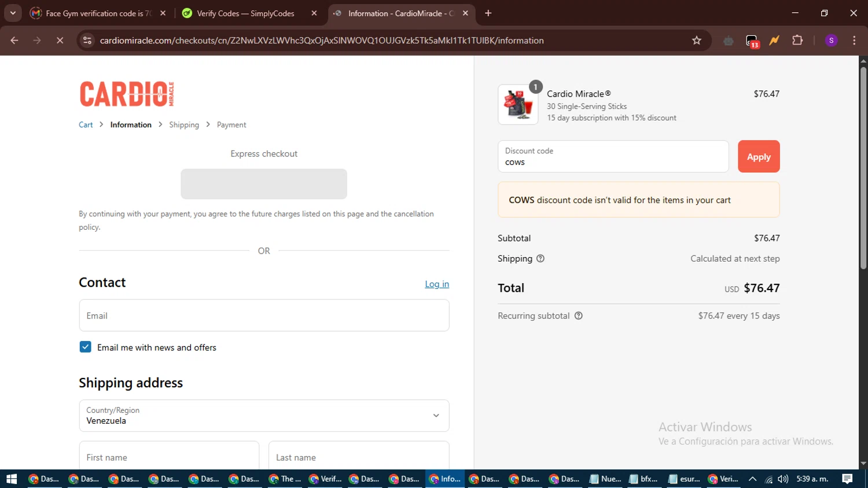Switch to the Verify Codes — SimplyCodes tab

245,13
